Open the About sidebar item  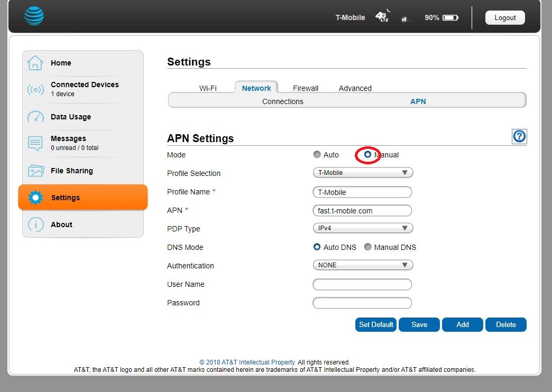83,224
